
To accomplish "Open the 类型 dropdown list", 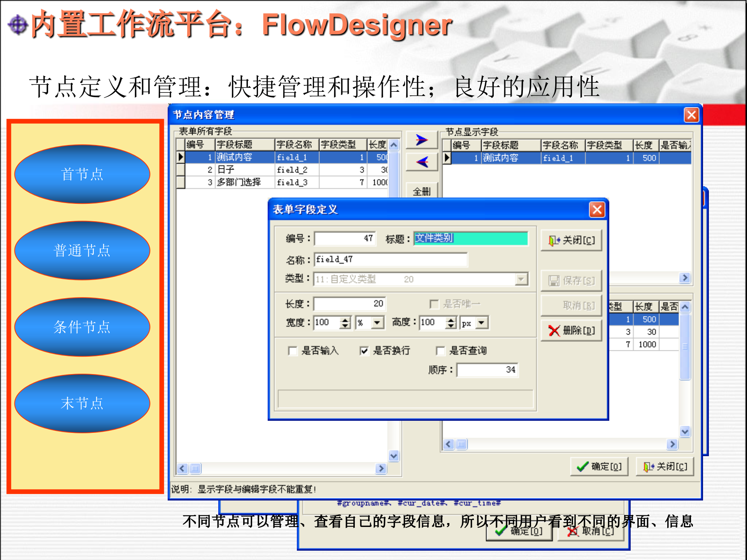I will [521, 279].
